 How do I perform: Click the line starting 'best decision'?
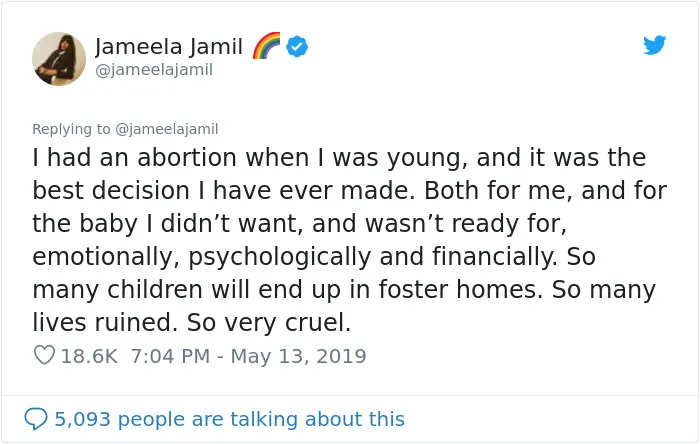350,191
